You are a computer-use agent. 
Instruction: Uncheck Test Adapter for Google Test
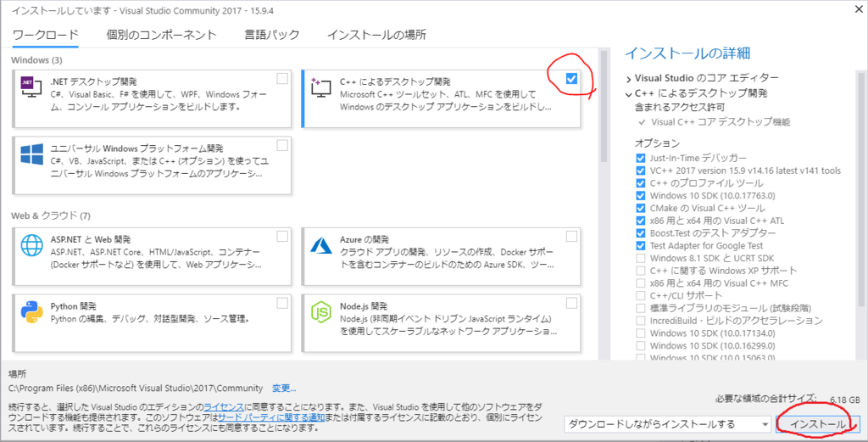coord(641,245)
